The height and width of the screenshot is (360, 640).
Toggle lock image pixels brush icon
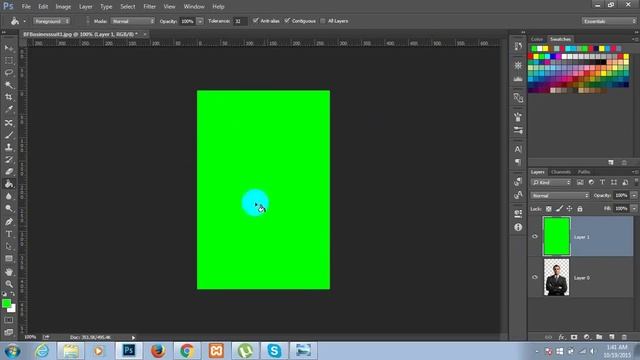(x=559, y=209)
